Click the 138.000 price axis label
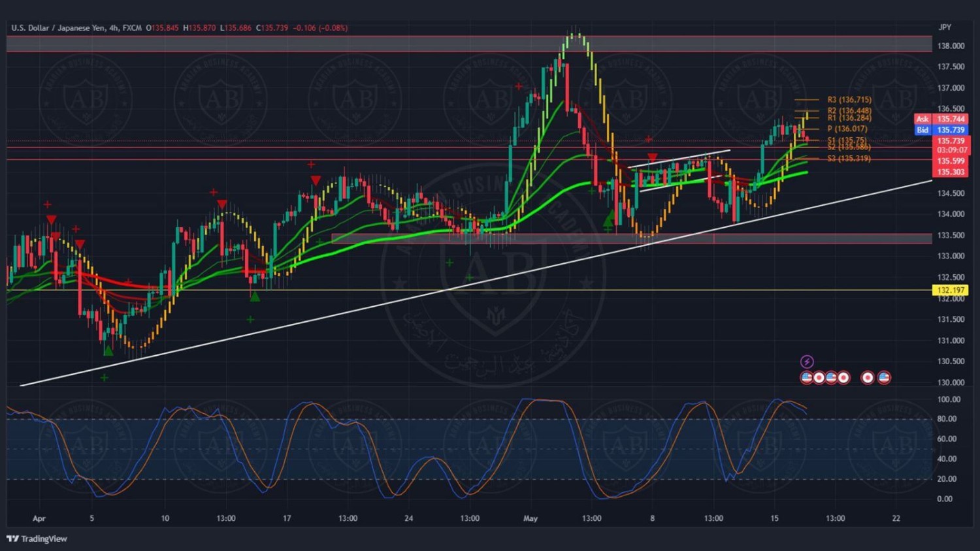 coord(951,46)
